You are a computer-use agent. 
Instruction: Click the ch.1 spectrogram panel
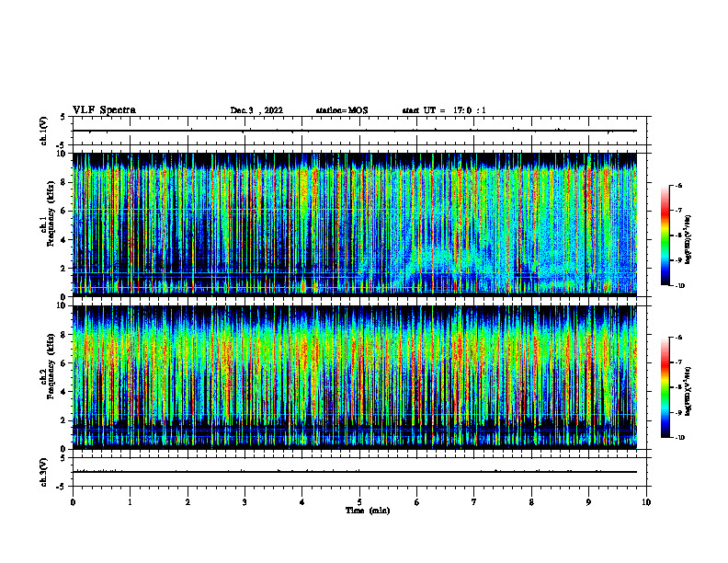click(354, 224)
